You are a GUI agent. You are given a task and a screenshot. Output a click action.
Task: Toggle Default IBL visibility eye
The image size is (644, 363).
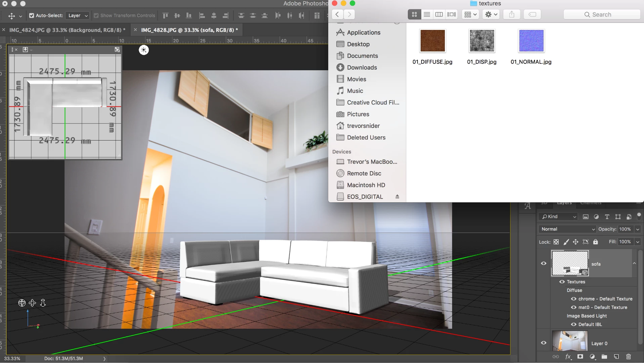point(574,324)
